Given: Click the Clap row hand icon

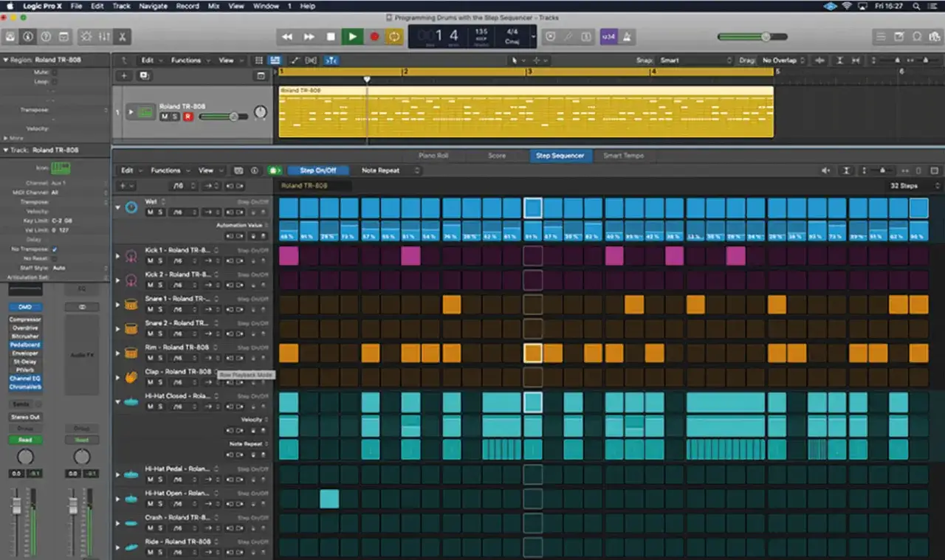Looking at the screenshot, I should click(131, 377).
